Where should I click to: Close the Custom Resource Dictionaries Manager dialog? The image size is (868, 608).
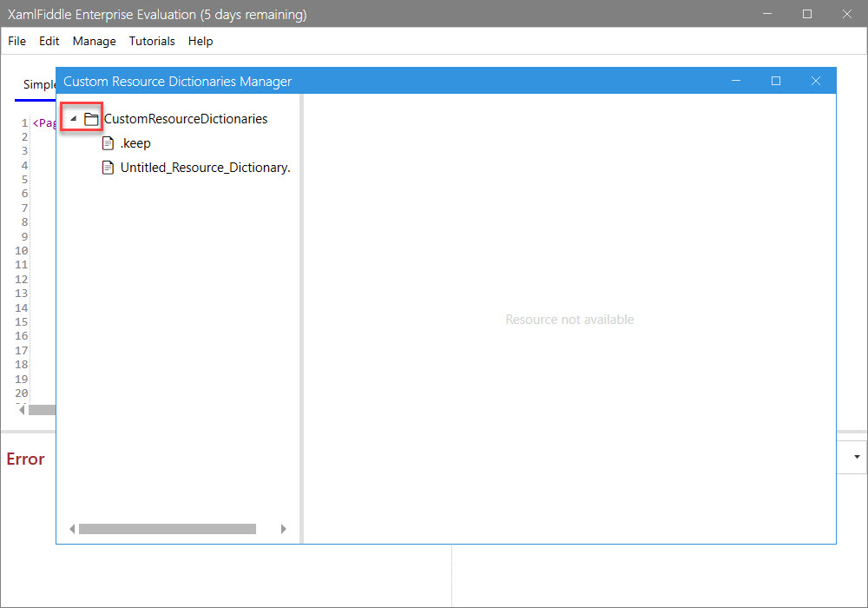coord(816,81)
